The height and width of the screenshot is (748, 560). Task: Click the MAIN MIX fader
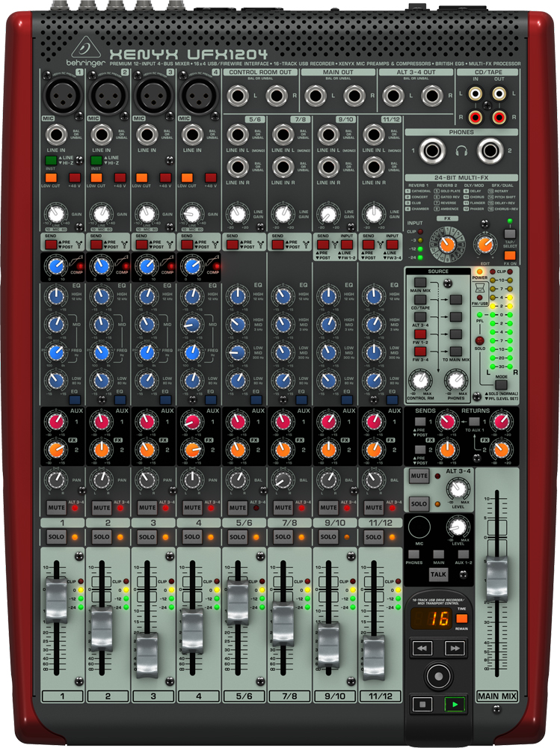(496, 580)
